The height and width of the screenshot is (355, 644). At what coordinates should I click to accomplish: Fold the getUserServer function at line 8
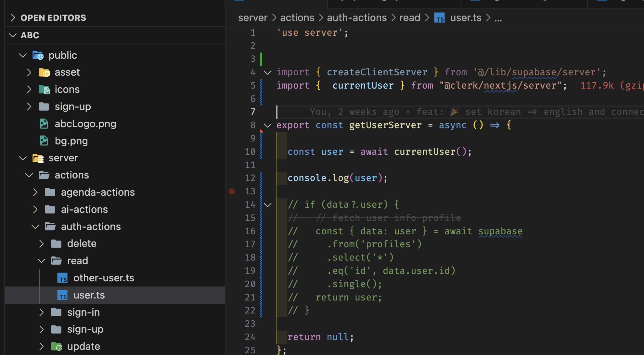(x=267, y=125)
